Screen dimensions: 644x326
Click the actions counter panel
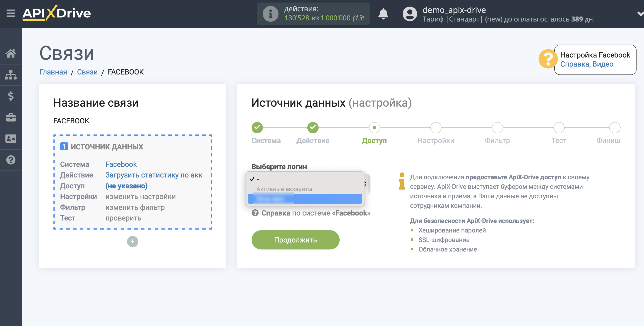coord(313,14)
